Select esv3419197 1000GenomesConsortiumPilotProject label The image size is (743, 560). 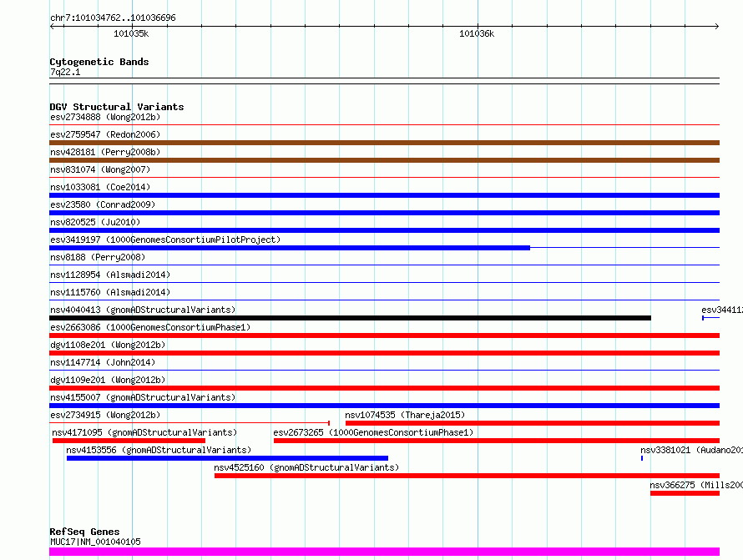[165, 240]
